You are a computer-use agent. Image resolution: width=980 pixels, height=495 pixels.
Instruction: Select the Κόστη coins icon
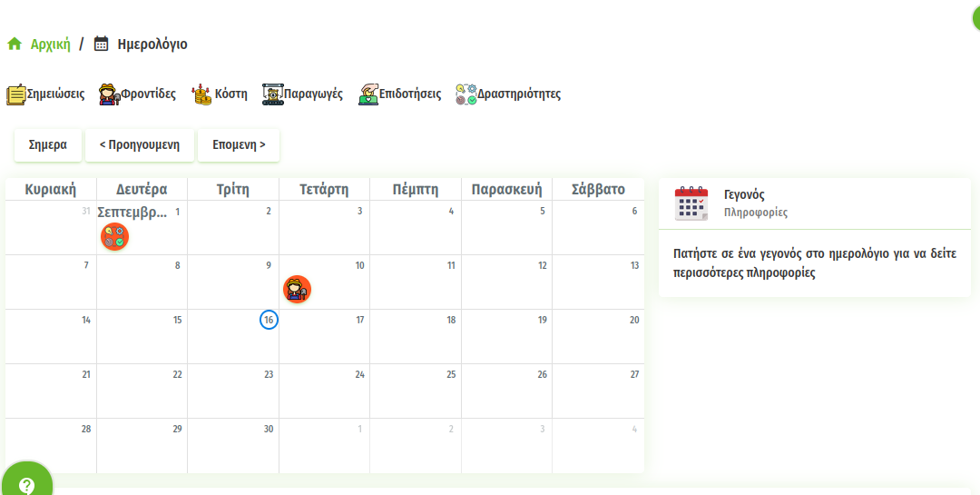click(201, 94)
